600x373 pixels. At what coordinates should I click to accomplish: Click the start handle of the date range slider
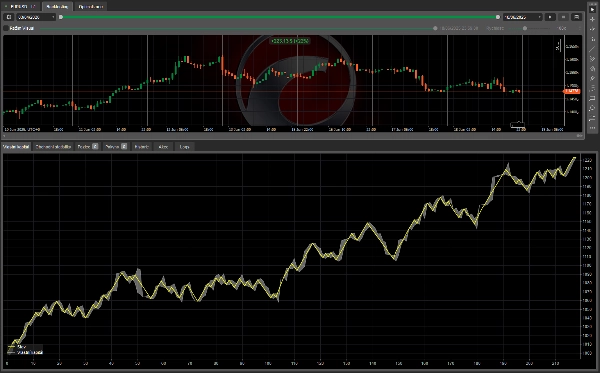61,17
